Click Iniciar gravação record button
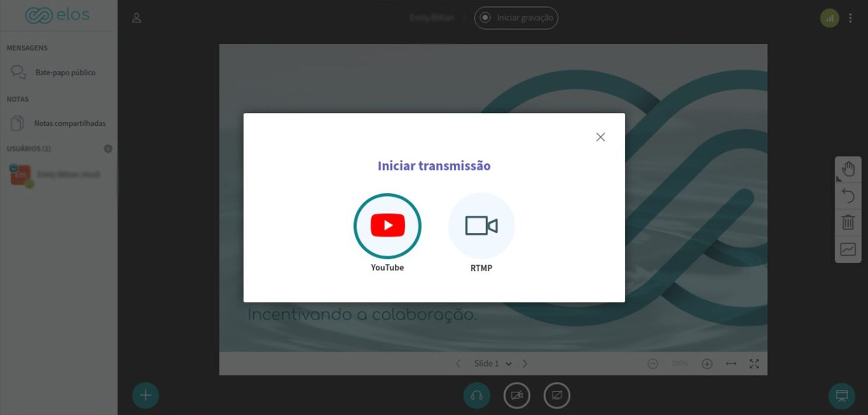This screenshot has width=868, height=415. (x=516, y=17)
